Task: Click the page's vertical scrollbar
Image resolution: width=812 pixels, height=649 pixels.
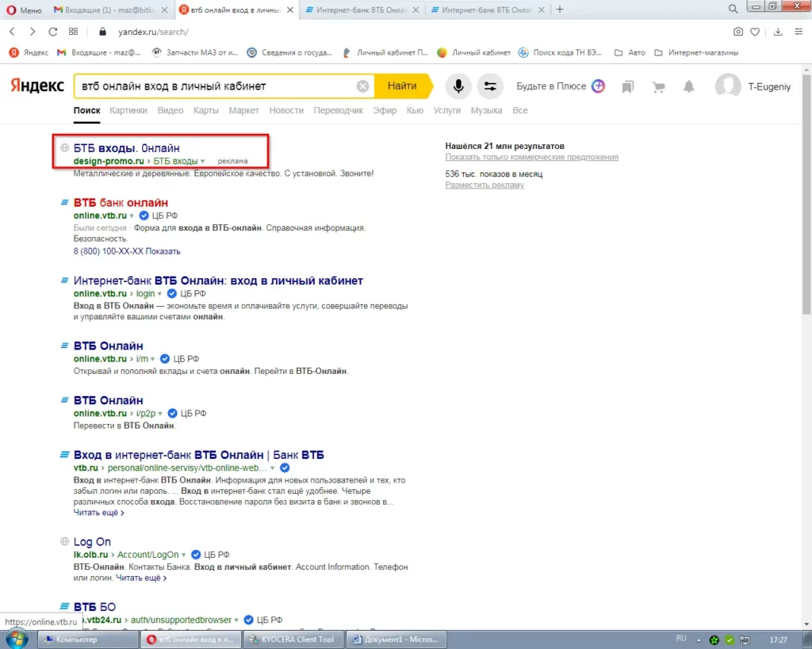Action: (806, 198)
